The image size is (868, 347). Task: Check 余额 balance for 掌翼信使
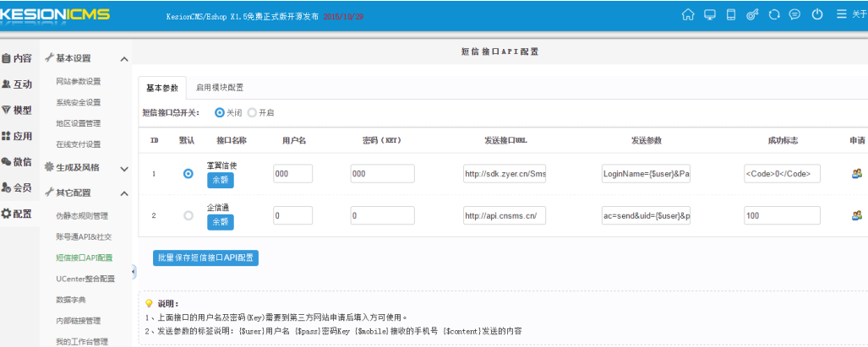[x=220, y=180]
